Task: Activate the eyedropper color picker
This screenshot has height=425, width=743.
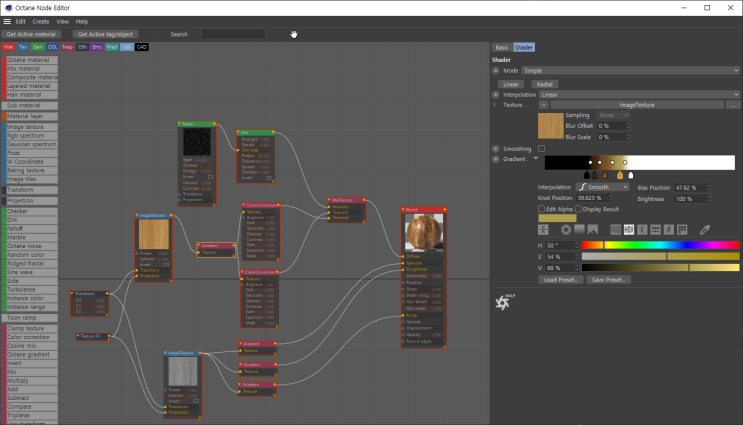Action: coord(705,230)
